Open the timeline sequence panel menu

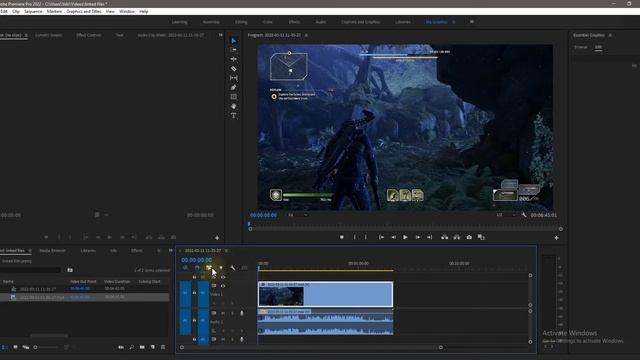(226, 251)
